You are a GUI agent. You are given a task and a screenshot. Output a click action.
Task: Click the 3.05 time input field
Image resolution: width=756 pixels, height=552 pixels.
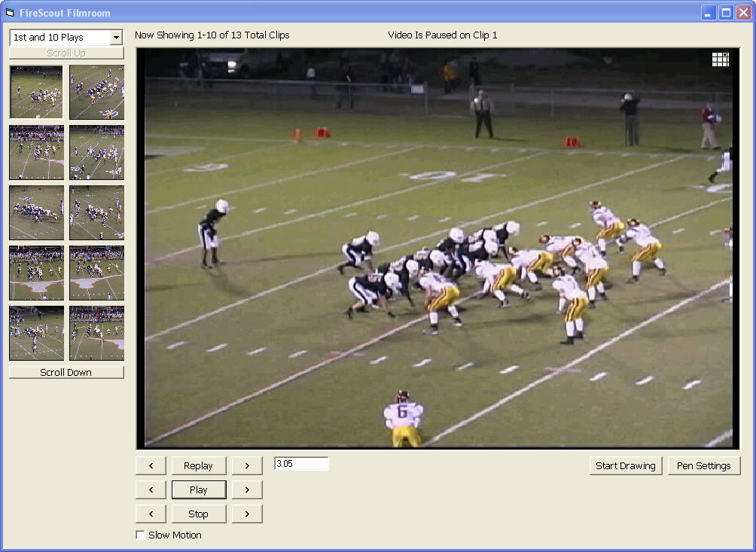click(301, 464)
